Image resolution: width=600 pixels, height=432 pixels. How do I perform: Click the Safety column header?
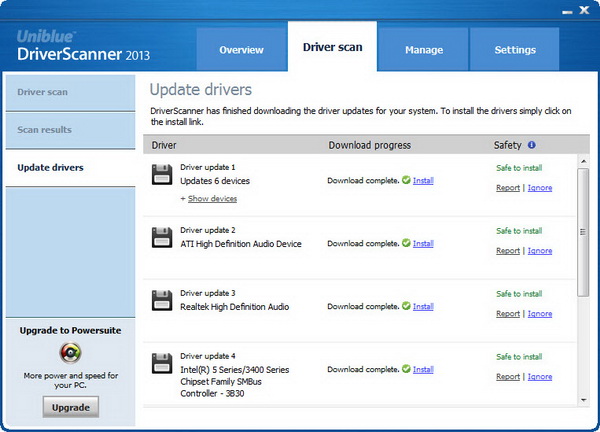point(507,145)
